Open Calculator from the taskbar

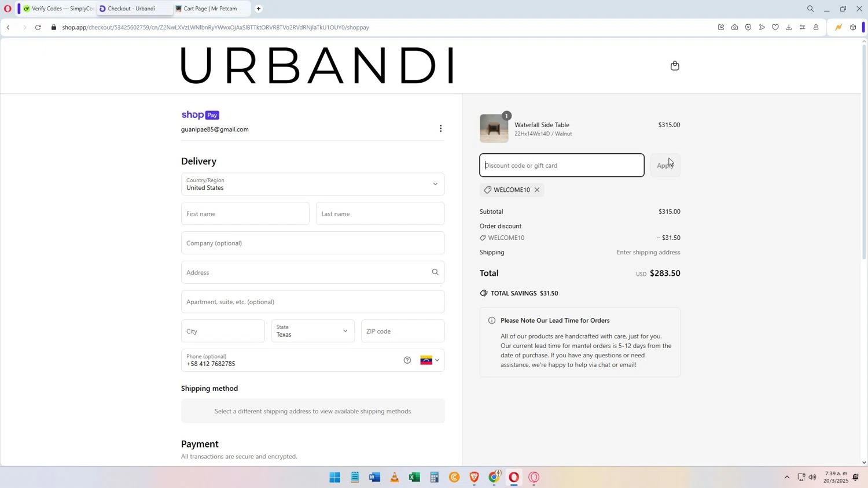(434, 478)
